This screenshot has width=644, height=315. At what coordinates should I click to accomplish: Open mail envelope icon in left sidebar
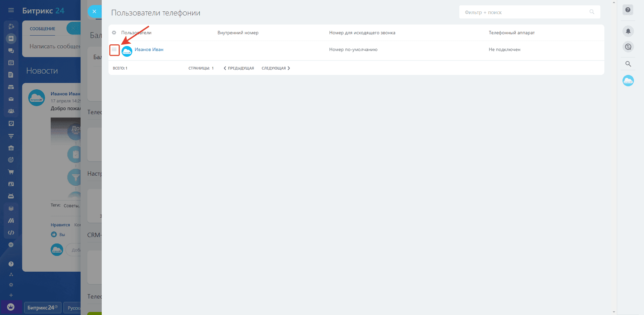point(11,99)
